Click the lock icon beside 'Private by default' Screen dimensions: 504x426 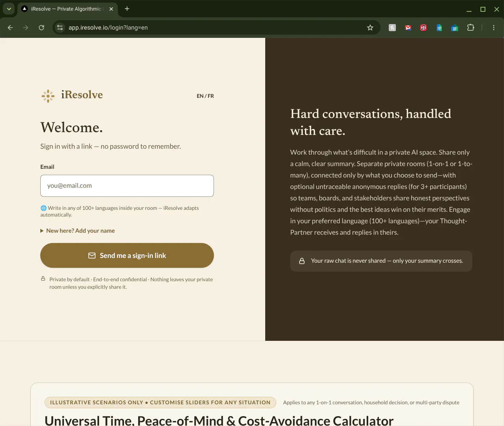coord(43,279)
